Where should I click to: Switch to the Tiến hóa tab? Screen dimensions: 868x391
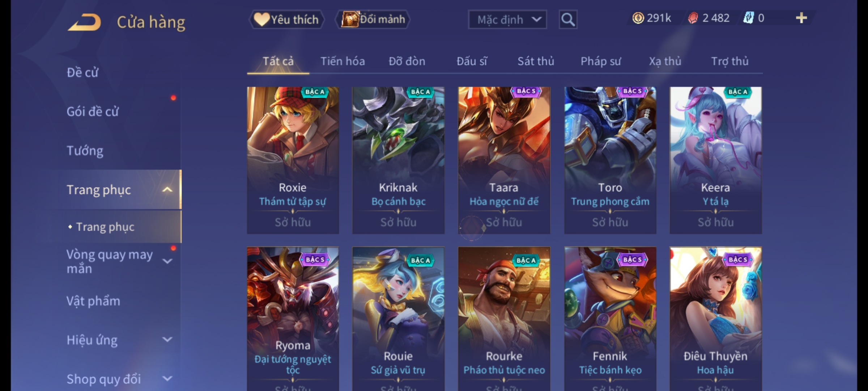pyautogui.click(x=342, y=61)
